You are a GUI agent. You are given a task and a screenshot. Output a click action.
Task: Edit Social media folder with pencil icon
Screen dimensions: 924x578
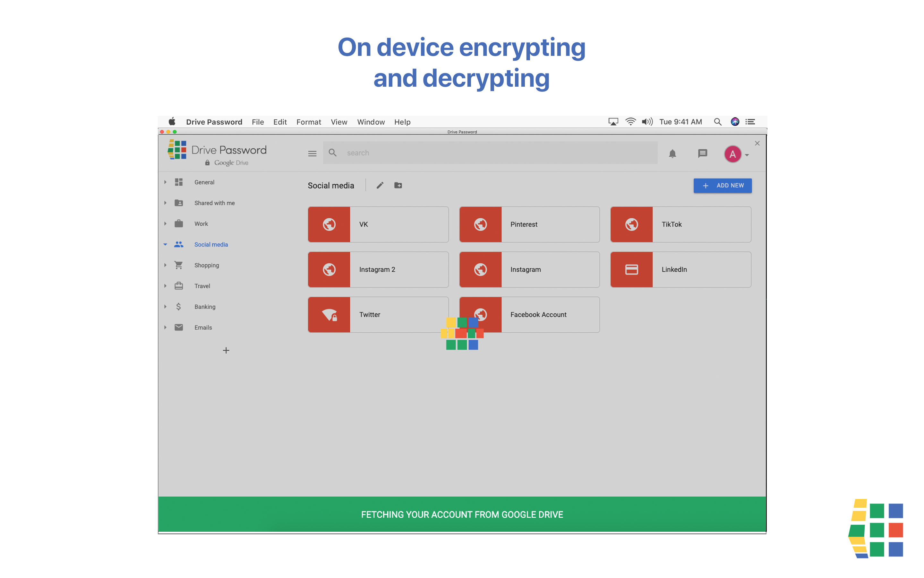pos(380,185)
